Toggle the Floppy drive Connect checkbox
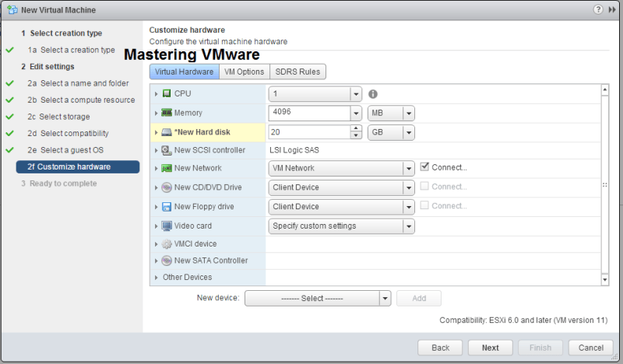Viewport: 623px width, 364px height. coord(424,205)
